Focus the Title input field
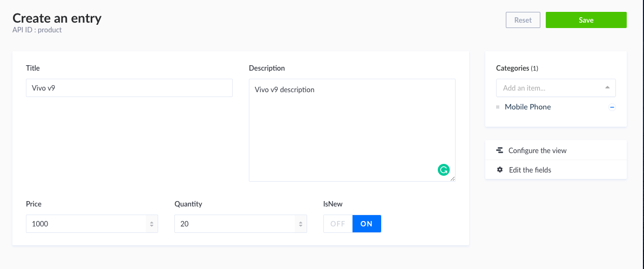Screen dimensions: 644x269 (129, 88)
